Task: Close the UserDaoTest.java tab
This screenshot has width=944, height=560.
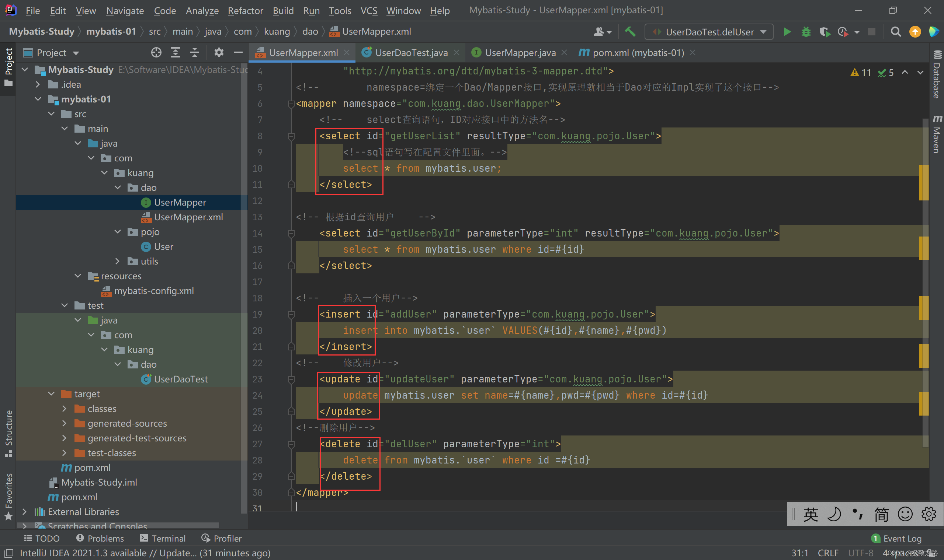Action: [x=457, y=52]
